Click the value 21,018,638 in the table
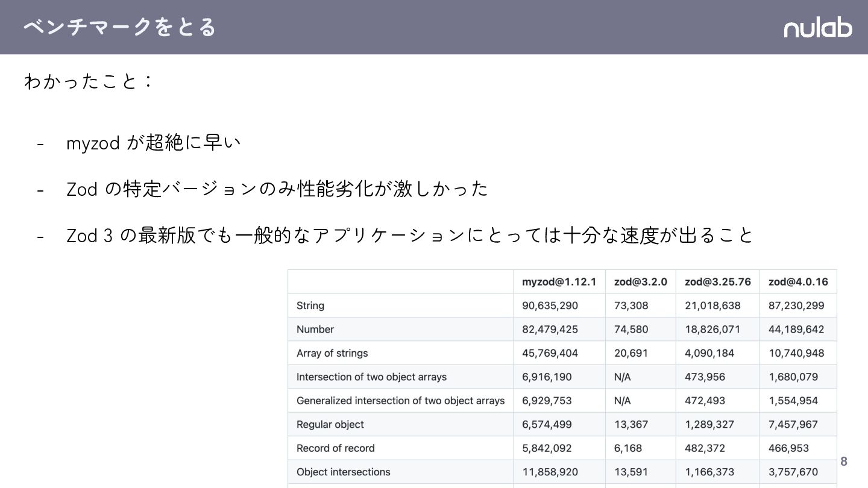 [712, 305]
